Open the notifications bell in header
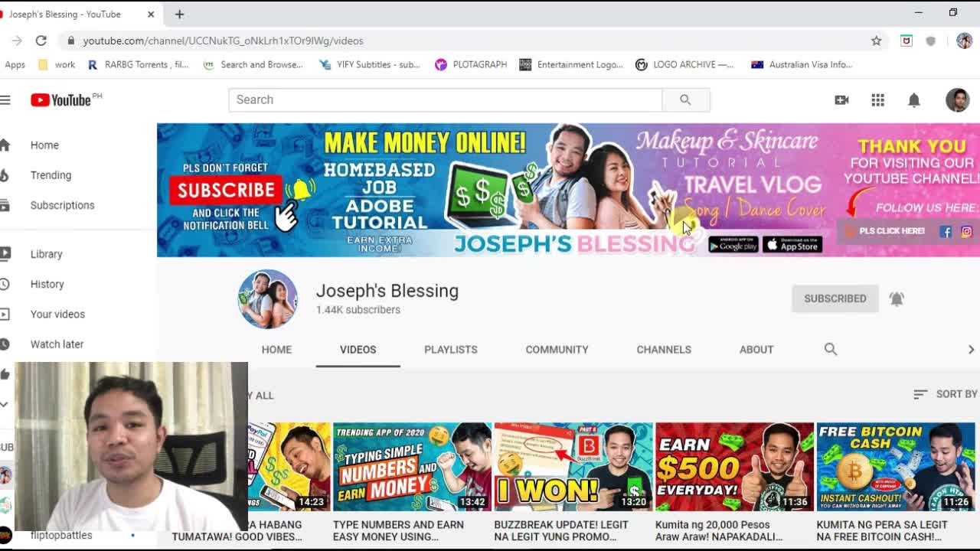The height and width of the screenshot is (551, 980). click(x=913, y=99)
